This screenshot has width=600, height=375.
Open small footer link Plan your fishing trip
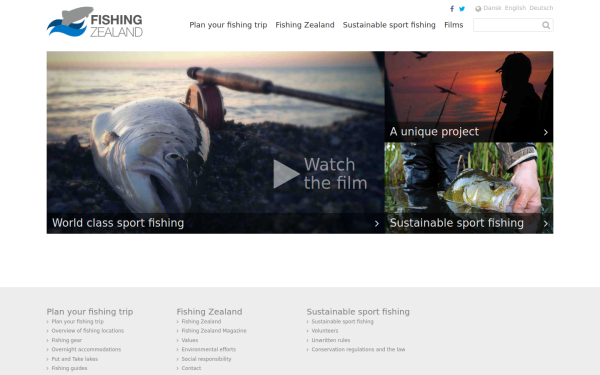coord(78,321)
